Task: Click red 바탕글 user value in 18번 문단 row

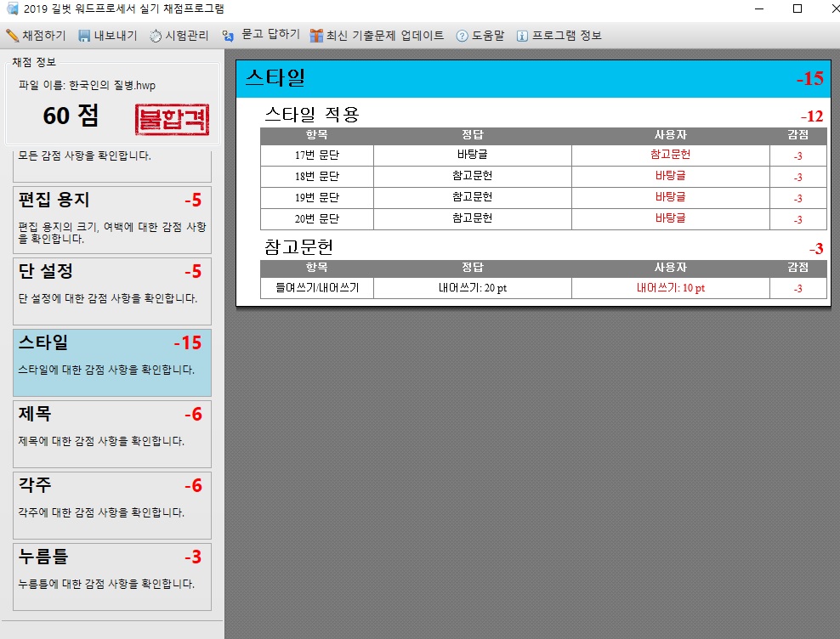Action: pos(670,176)
